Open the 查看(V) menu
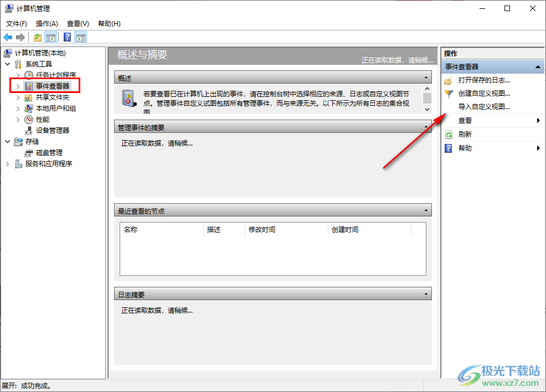The width and height of the screenshot is (546, 392). pos(78,24)
